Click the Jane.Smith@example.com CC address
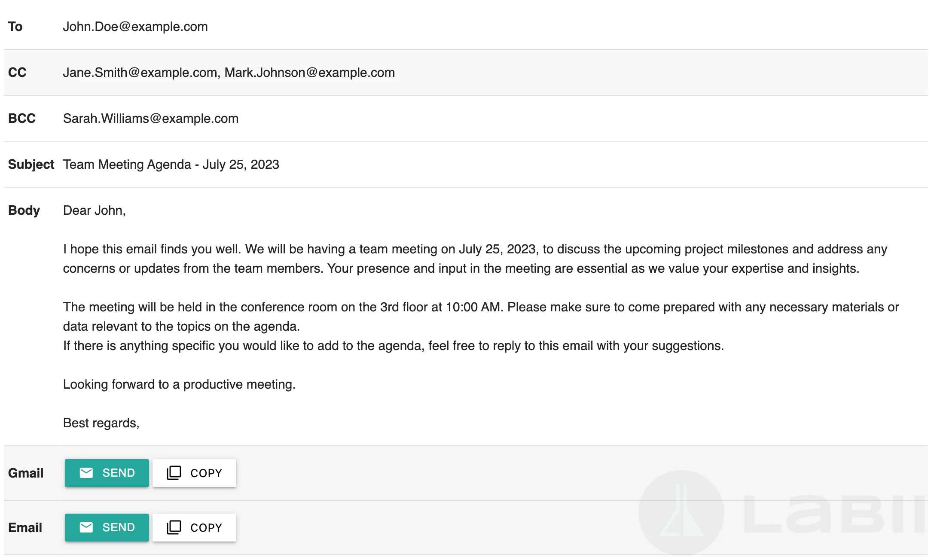This screenshot has width=934, height=560. [140, 73]
